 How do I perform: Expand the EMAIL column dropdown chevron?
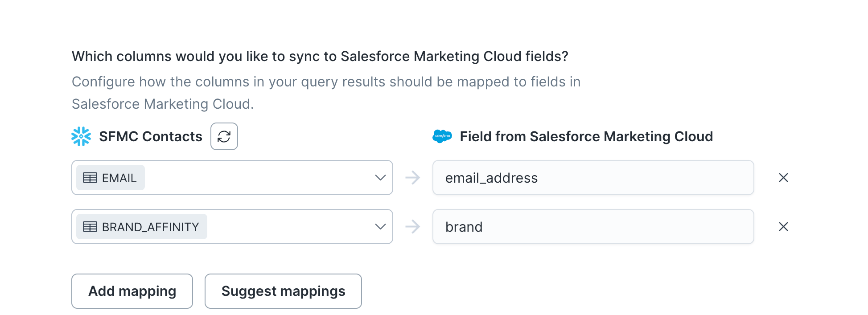tap(380, 178)
